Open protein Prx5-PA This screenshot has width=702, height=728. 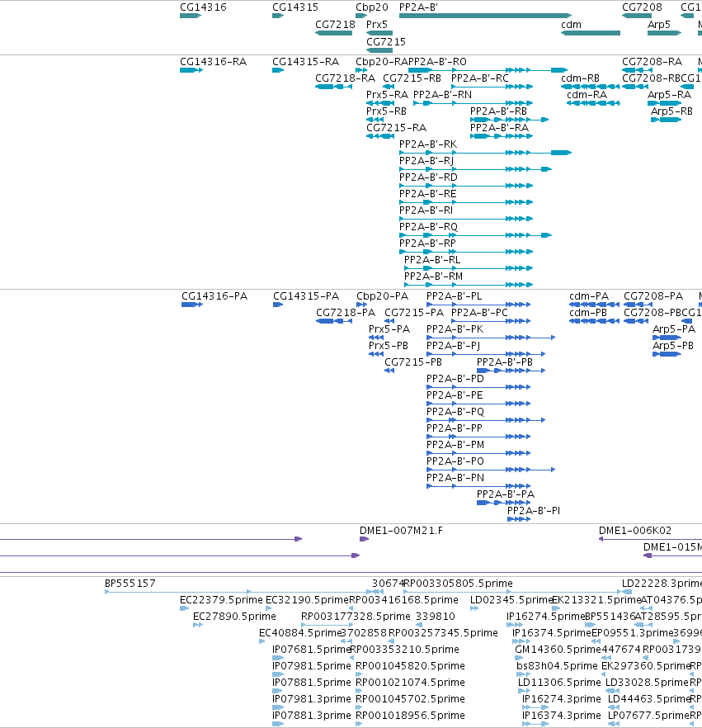389,329
